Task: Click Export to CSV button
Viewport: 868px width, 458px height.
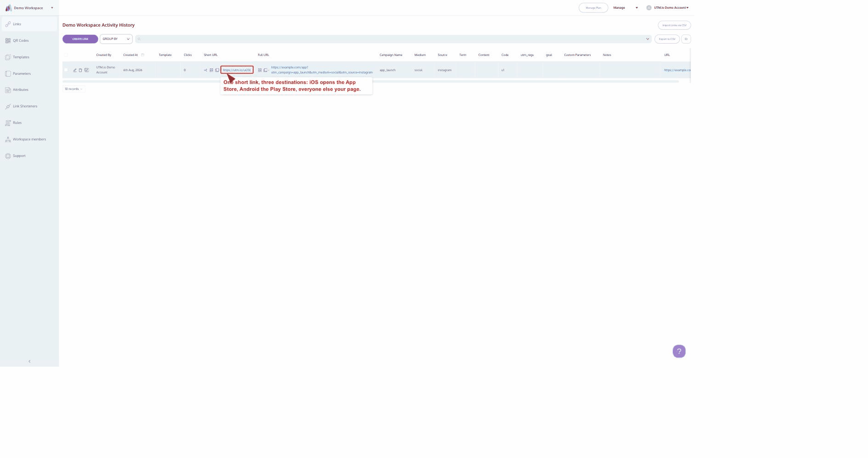Action: 667,39
